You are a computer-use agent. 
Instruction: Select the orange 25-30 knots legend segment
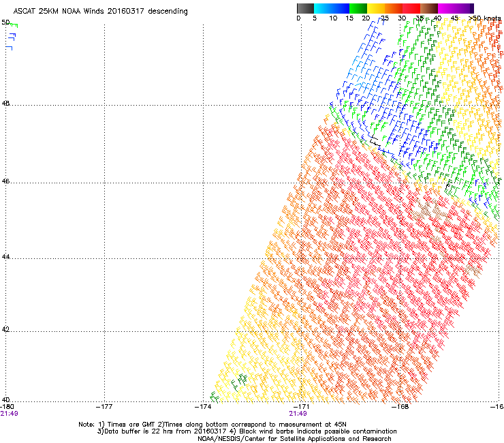click(394, 8)
